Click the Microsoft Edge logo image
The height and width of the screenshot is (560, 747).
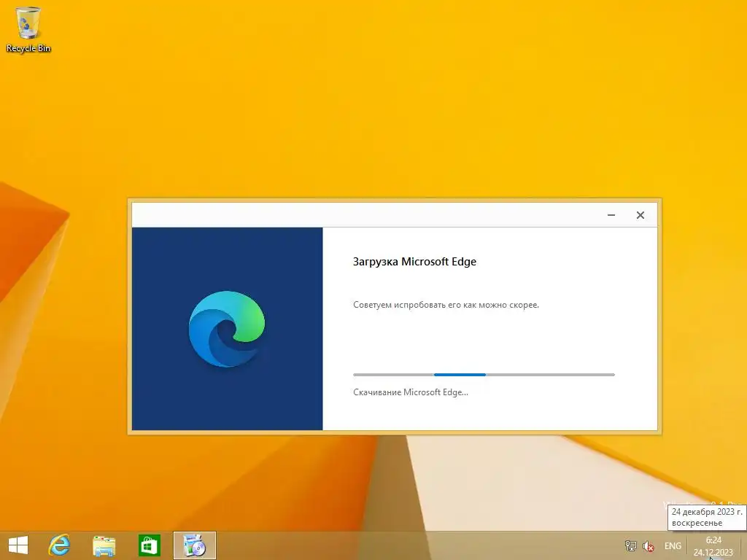click(227, 329)
